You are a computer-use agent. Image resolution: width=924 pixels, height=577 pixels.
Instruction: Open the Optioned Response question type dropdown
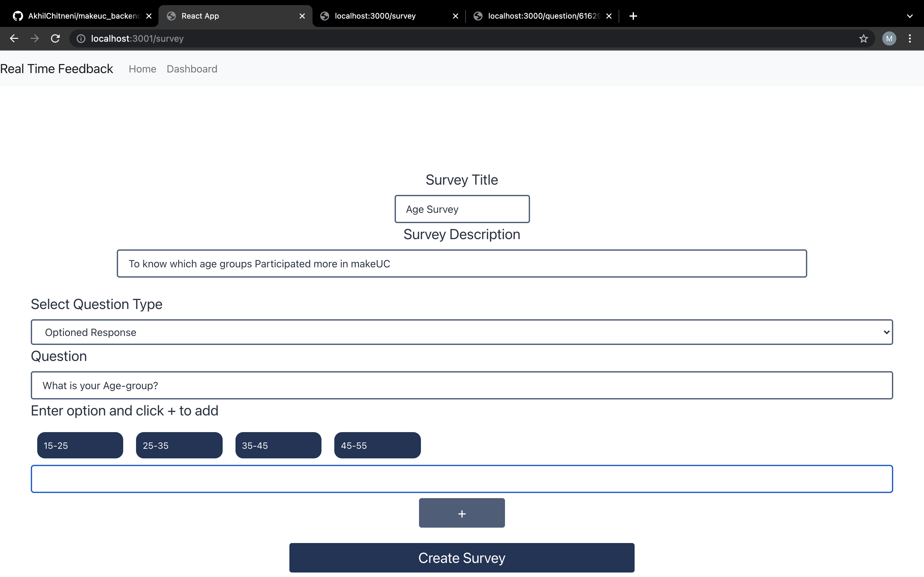point(462,332)
